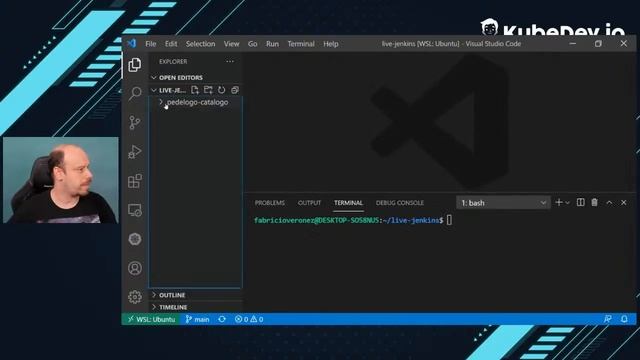Open the View menu

231,44
